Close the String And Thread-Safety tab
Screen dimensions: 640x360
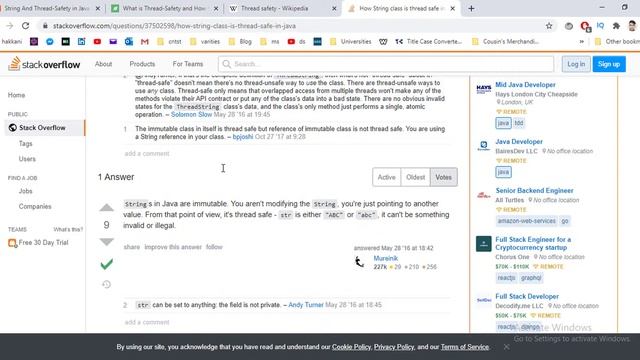click(x=98, y=8)
